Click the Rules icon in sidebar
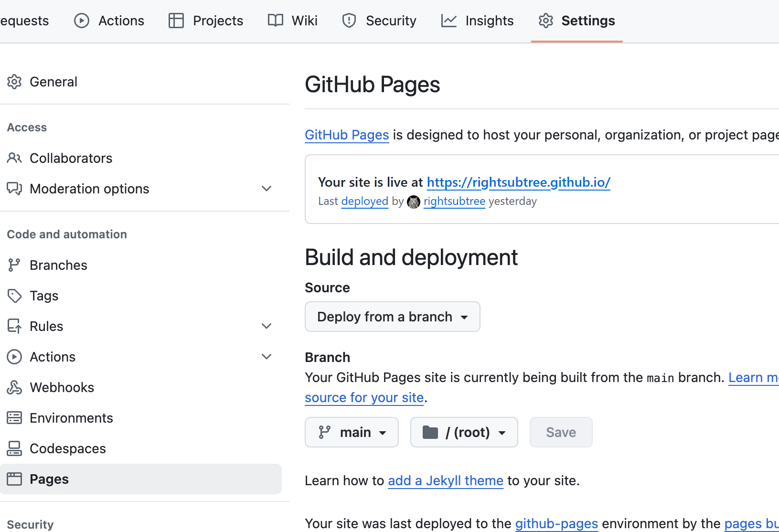 pos(14,326)
